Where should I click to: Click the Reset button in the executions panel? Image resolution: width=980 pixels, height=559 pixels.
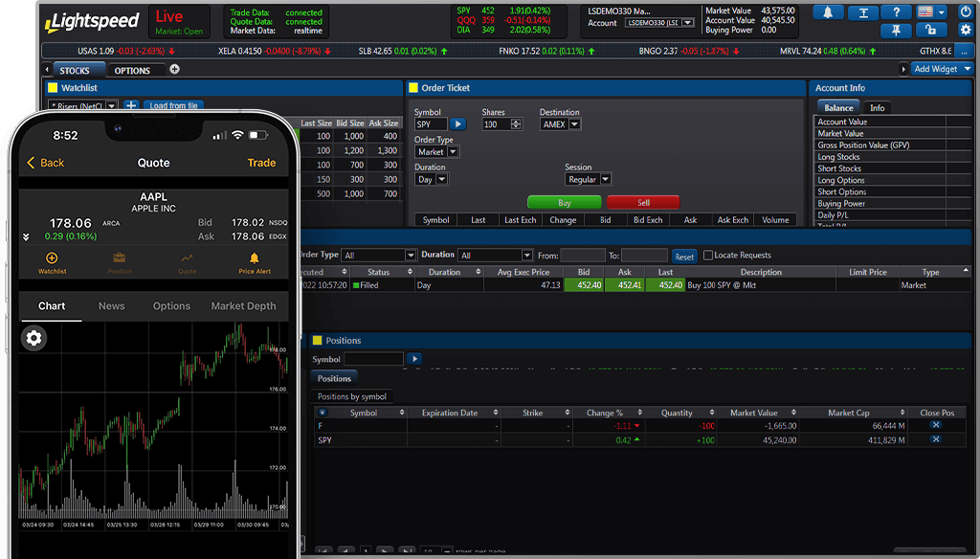point(684,255)
